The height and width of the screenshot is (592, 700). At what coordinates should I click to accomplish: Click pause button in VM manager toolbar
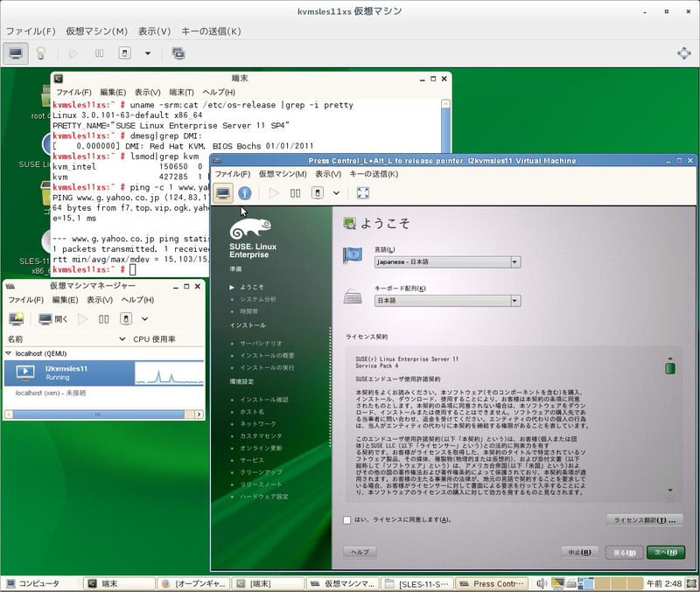103,319
